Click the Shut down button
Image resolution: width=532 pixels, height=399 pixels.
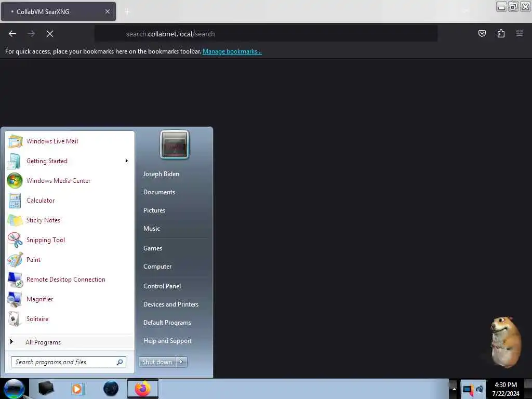pos(157,362)
